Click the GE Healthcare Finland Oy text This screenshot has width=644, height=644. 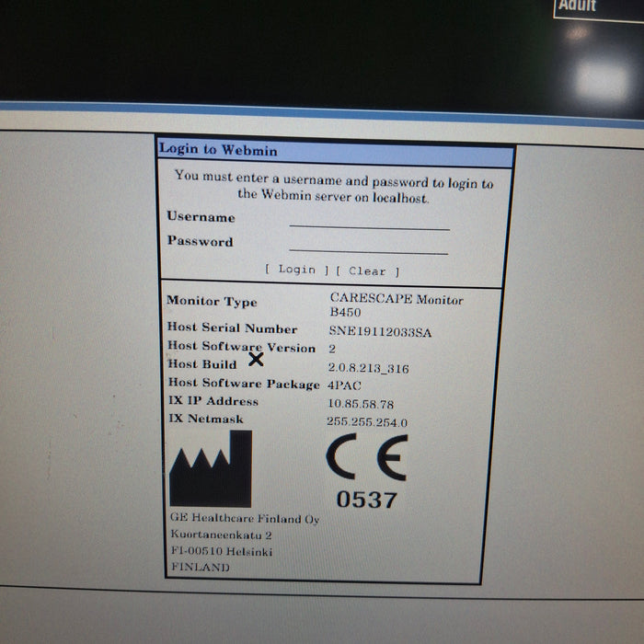245,519
